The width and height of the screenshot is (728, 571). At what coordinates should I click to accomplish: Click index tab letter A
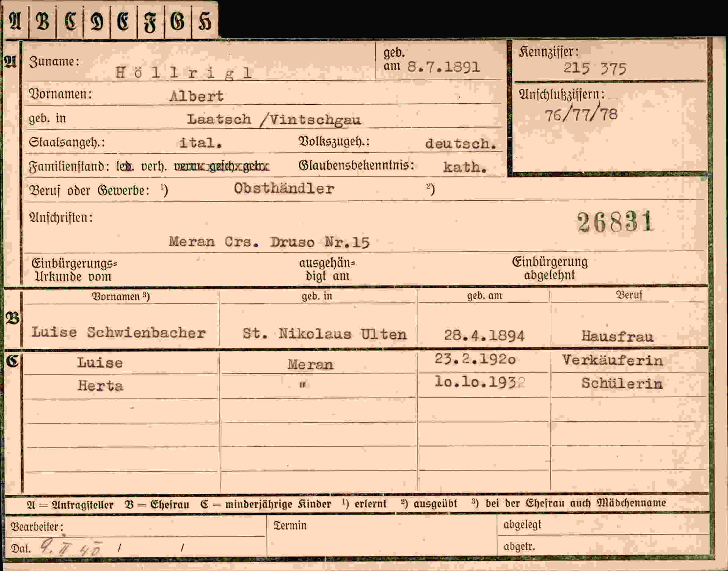15,21
